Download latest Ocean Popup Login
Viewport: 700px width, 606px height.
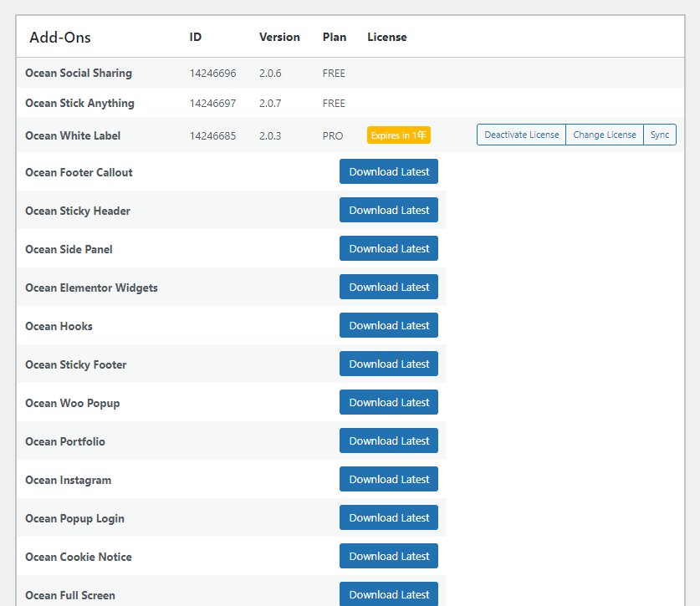(x=389, y=517)
